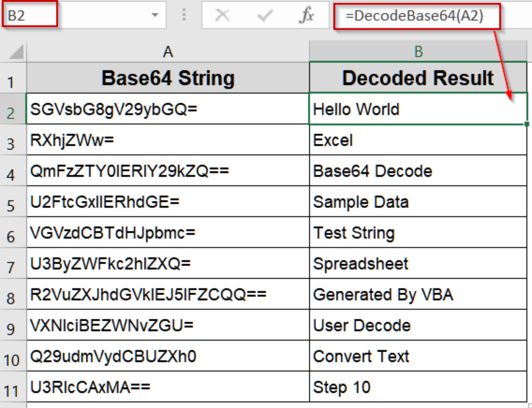Click the Enter checkmark formula icon
The width and height of the screenshot is (532, 408).
tap(265, 15)
